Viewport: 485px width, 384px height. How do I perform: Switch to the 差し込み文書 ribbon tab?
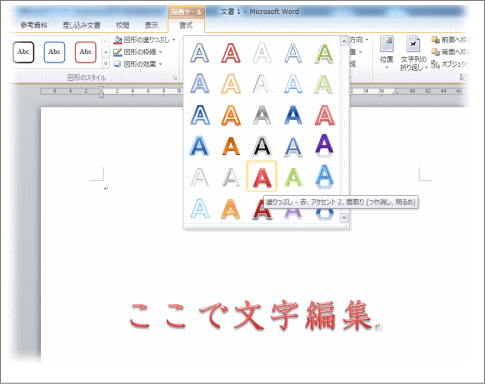tap(82, 25)
